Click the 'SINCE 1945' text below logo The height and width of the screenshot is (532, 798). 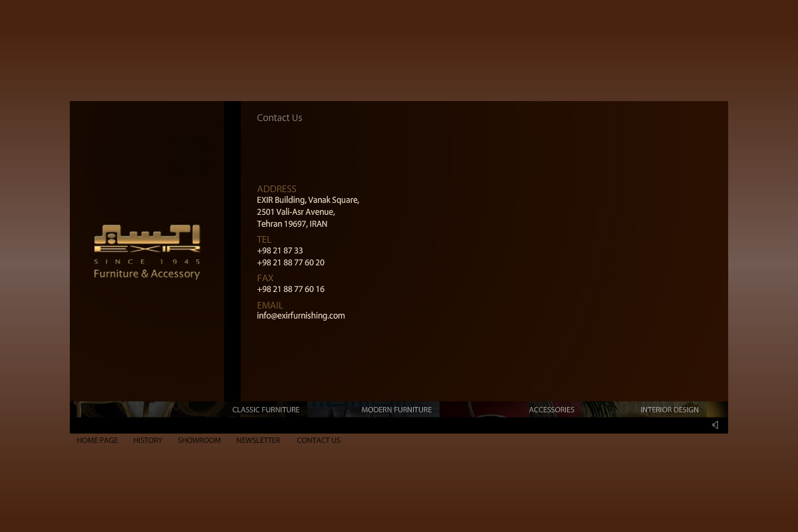pos(147,261)
